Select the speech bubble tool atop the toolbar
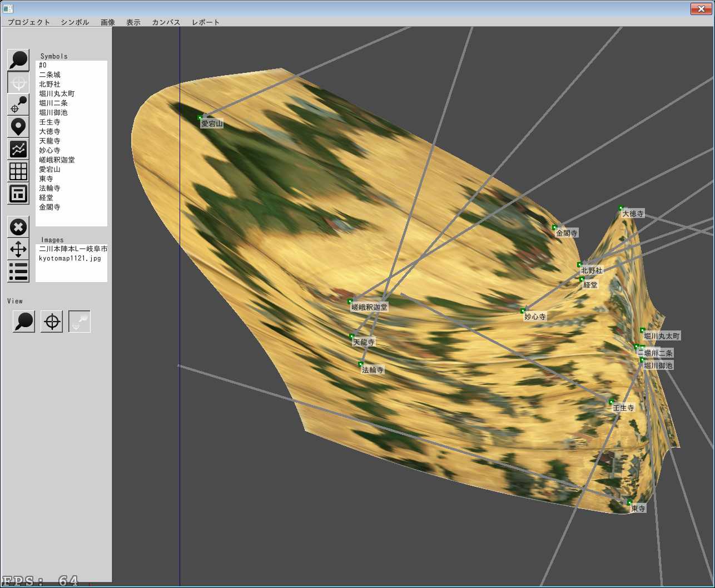 tap(18, 60)
